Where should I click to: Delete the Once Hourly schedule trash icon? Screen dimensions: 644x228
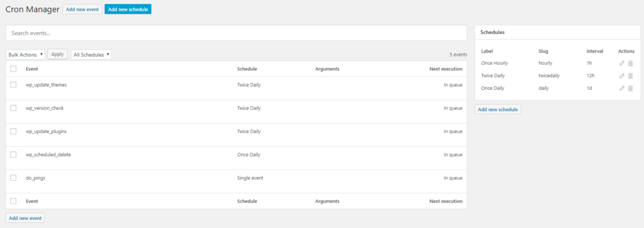pos(630,63)
